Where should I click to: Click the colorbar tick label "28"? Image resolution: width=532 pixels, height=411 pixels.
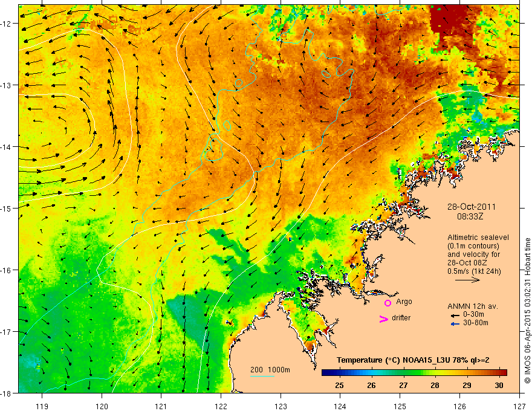[x=435, y=385]
